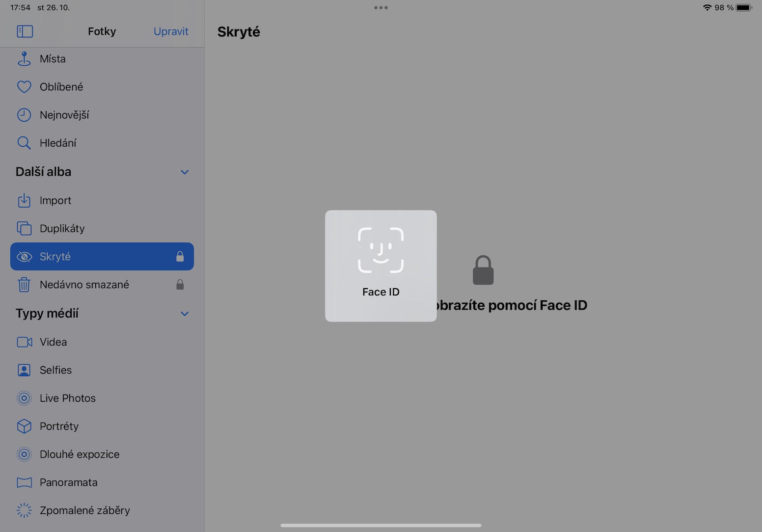Select the Duplikáty album

click(102, 228)
